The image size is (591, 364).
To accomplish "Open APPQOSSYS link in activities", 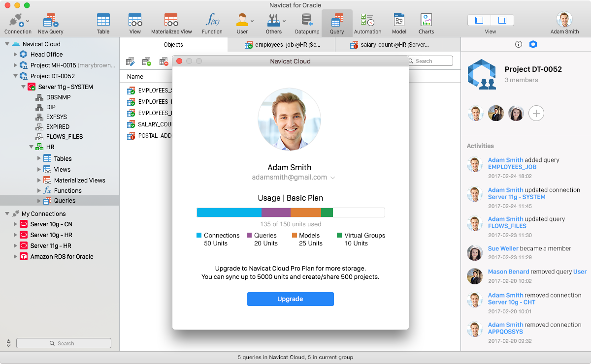I will pos(505,332).
